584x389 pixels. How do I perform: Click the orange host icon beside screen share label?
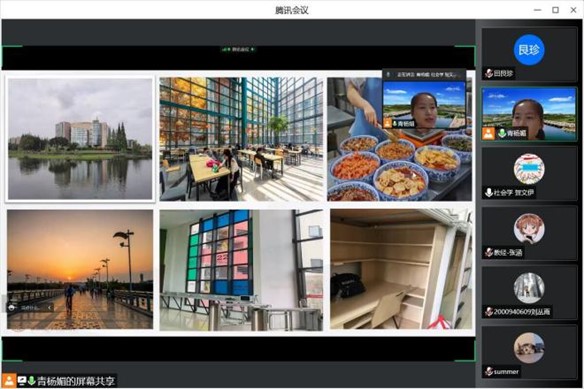point(8,381)
